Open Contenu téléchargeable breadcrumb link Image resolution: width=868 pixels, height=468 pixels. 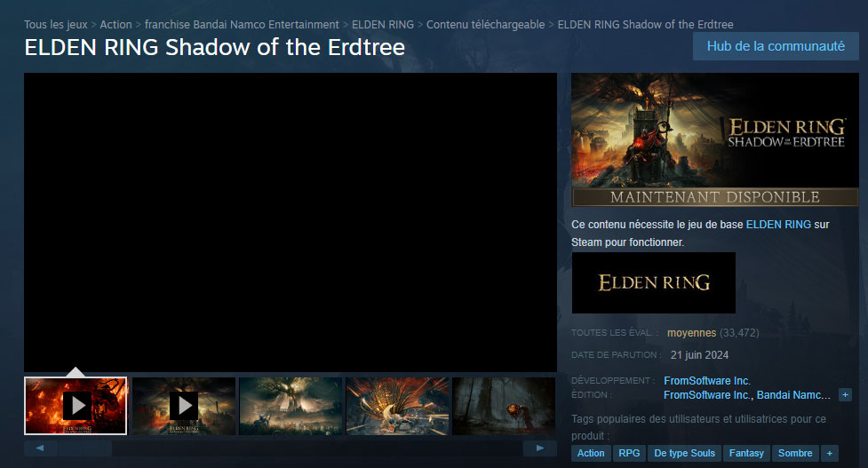[x=485, y=24]
